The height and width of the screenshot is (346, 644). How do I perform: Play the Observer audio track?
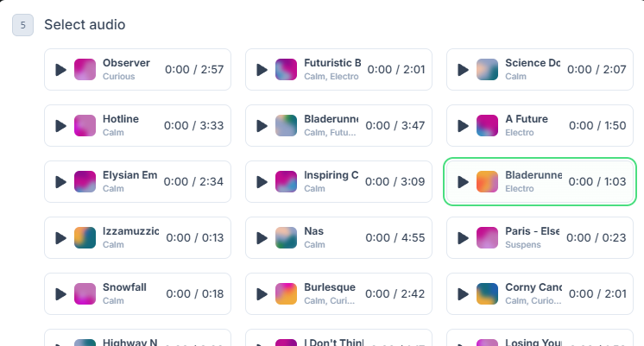60,70
